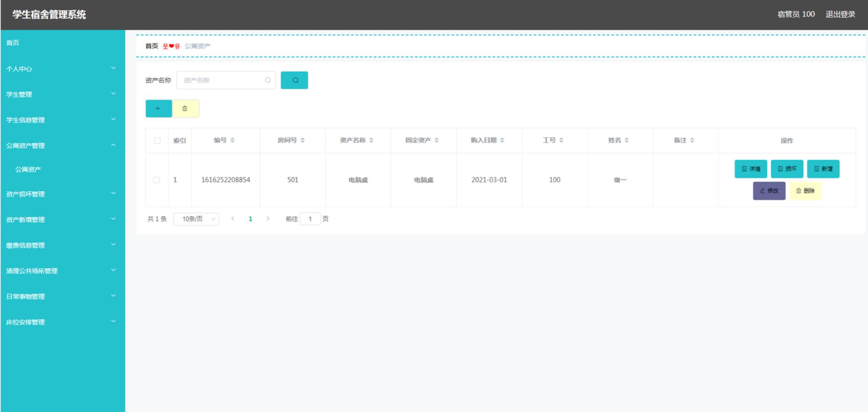Image resolution: width=868 pixels, height=412 pixels.
Task: Click 详情 button for row 1
Action: 751,169
